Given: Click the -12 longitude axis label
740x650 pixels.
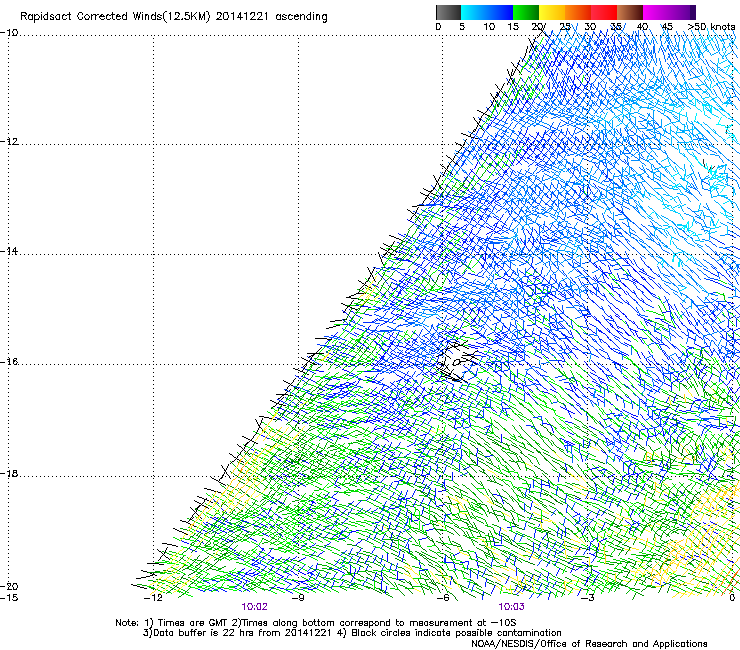Looking at the screenshot, I should point(153,598).
